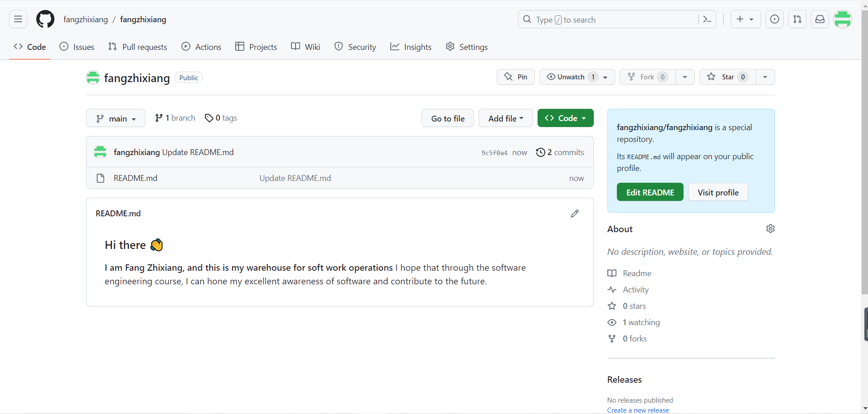Open the About settings gear icon

(771, 229)
